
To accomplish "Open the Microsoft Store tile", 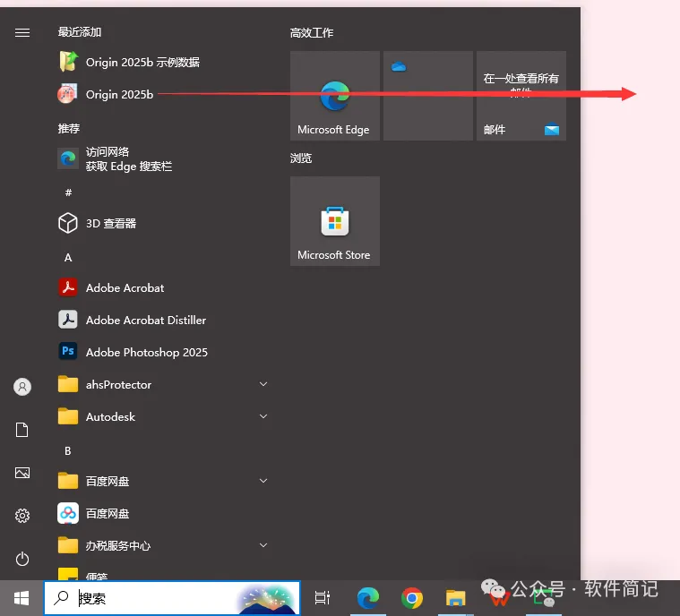I will [335, 220].
